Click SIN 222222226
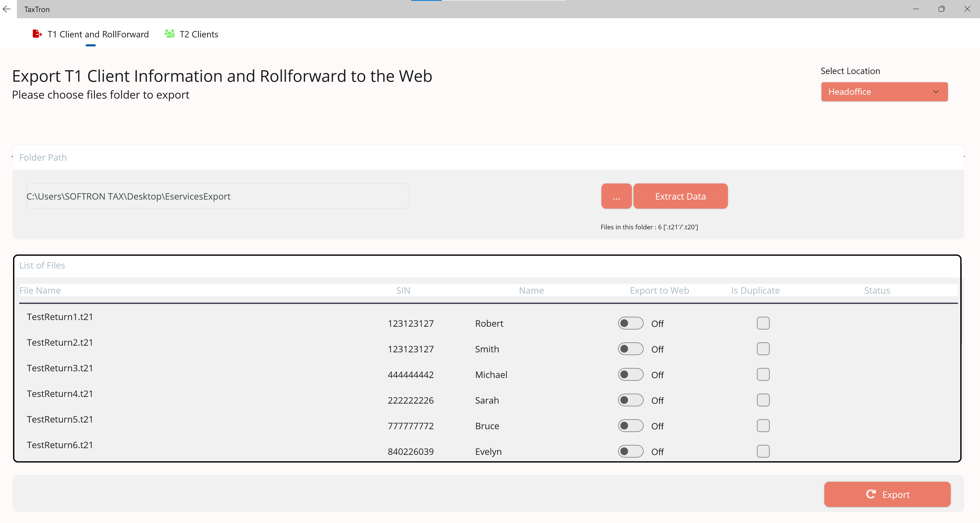The height and width of the screenshot is (523, 980). (411, 400)
